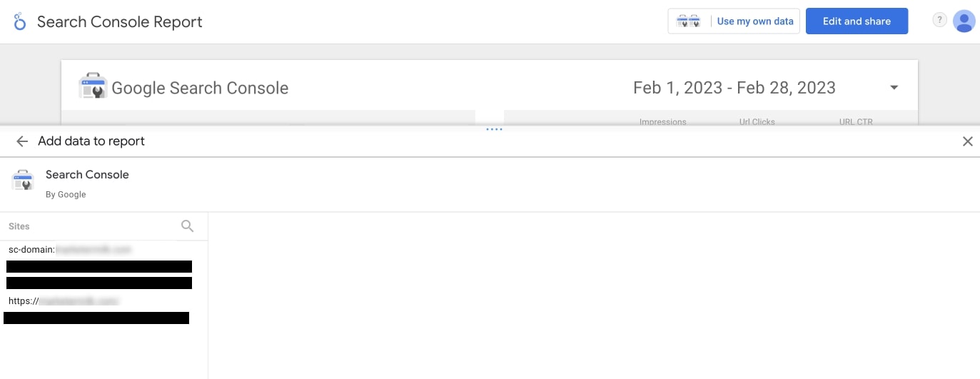Click the panel resize handle dots
The height and width of the screenshot is (379, 980).
pos(494,129)
